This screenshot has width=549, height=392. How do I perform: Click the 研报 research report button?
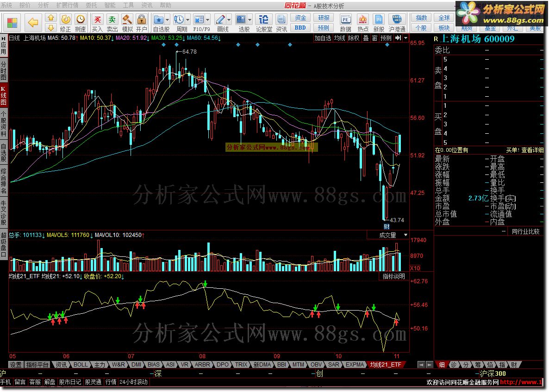pyautogui.click(x=324, y=18)
